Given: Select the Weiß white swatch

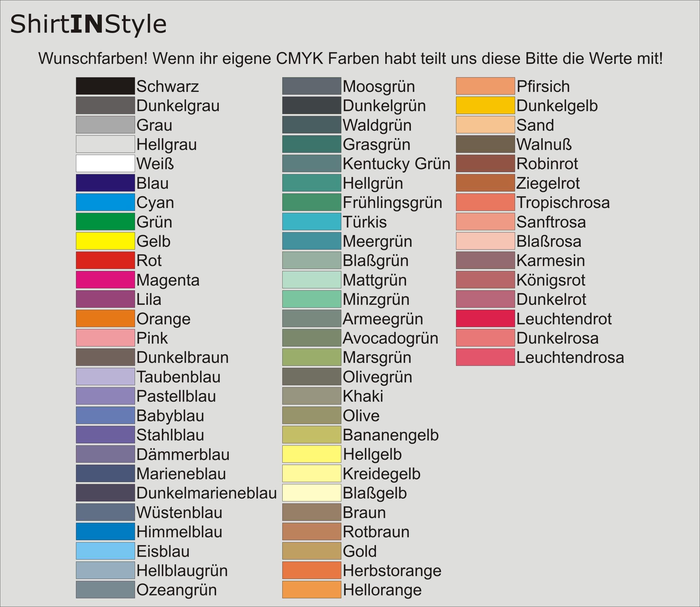Looking at the screenshot, I should tap(105, 164).
